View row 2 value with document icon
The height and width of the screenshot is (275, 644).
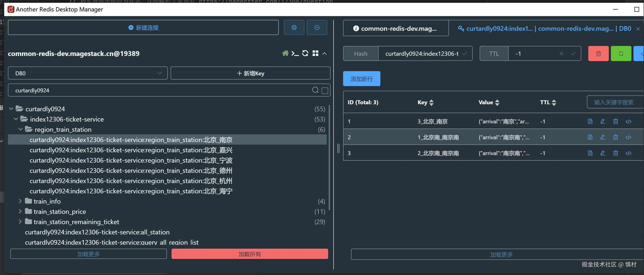(x=590, y=137)
